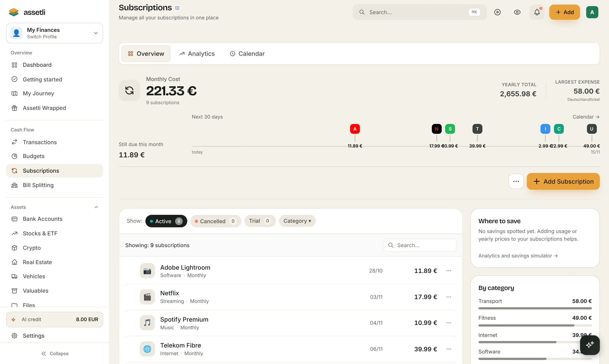The image size is (609, 364).
Task: Click the orange Add button in header
Action: click(x=564, y=12)
